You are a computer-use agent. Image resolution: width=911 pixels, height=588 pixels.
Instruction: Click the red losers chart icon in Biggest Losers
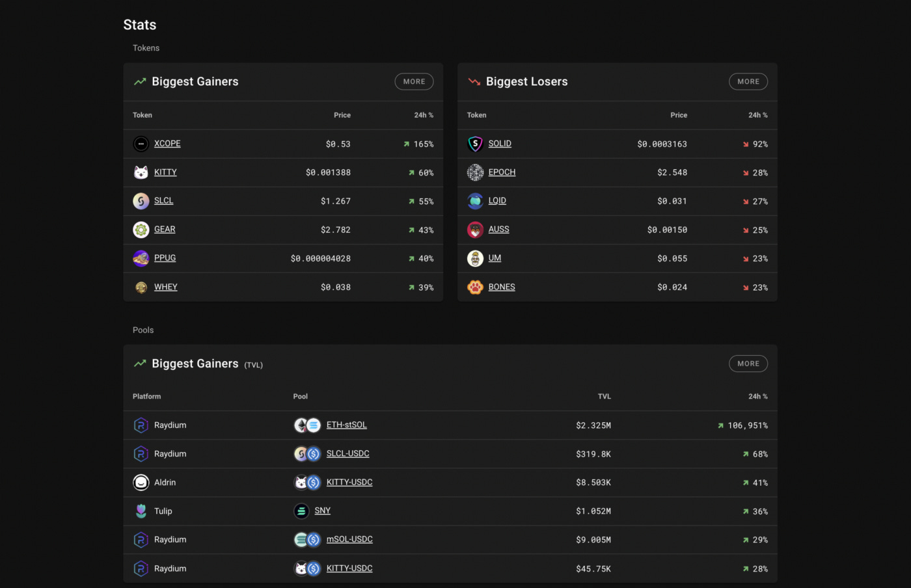pos(474,81)
